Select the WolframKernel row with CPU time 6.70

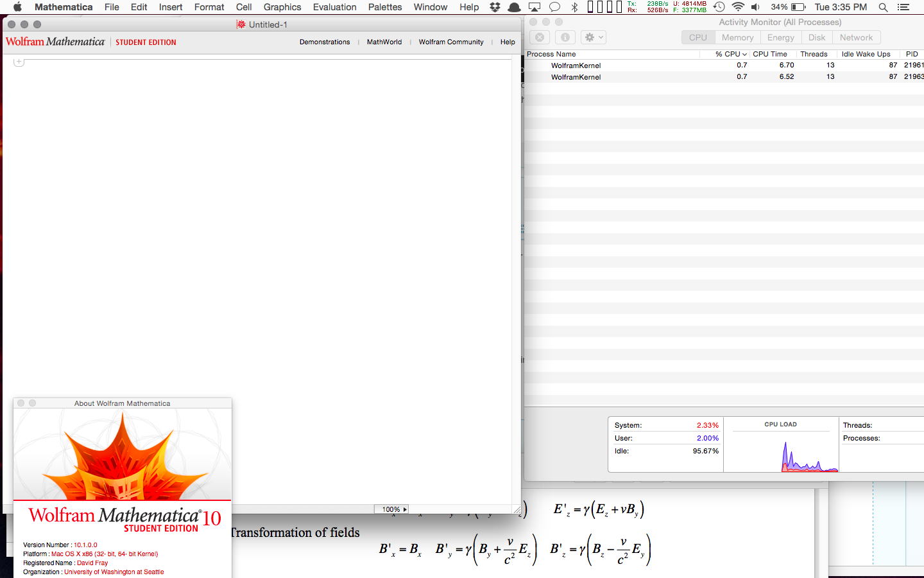pyautogui.click(x=724, y=66)
